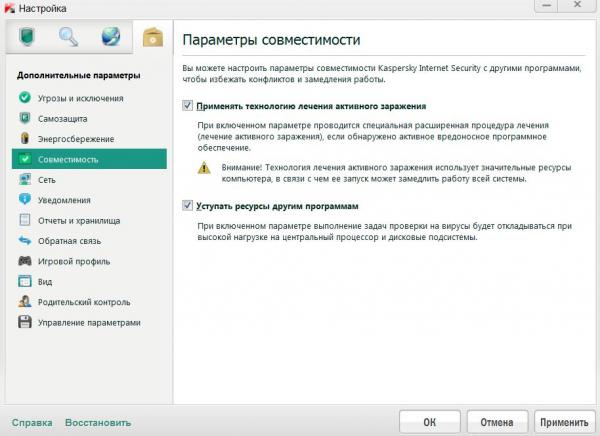600x436 pixels.
Task: Open Отчеты и хранилища section
Action: [89, 220]
